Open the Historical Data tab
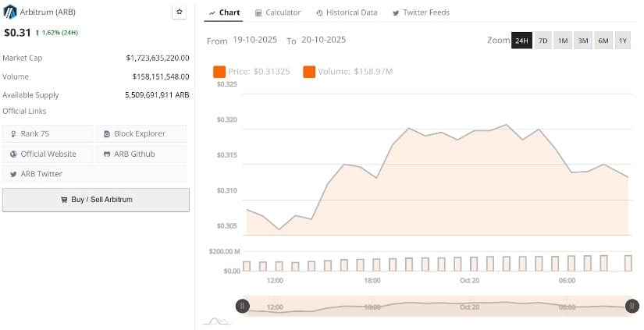This screenshot has height=330, width=644. pos(347,12)
